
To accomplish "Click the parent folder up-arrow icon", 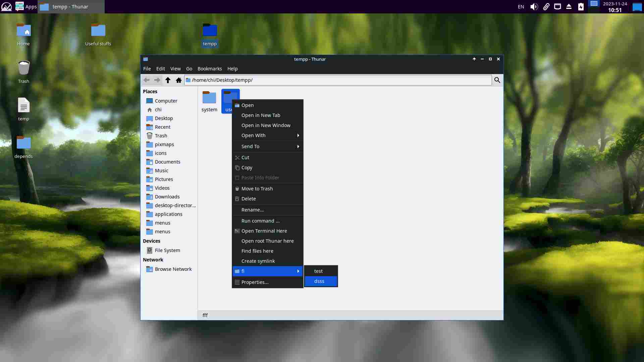I will [168, 80].
